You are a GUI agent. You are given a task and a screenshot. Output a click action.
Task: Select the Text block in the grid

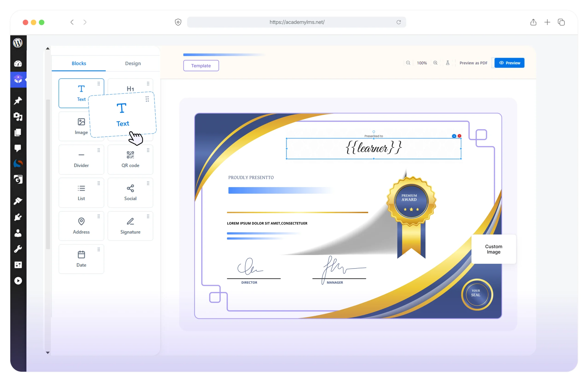point(81,93)
